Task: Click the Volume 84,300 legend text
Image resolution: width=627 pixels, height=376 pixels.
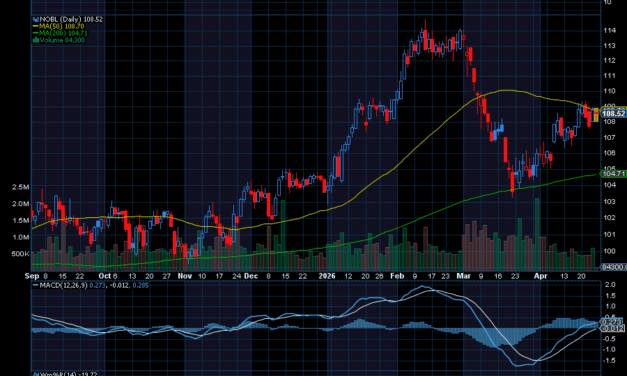Action: click(x=62, y=40)
